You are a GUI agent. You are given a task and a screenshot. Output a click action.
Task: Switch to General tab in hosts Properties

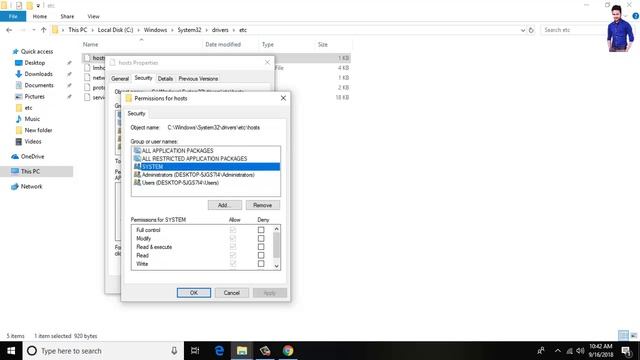click(120, 78)
